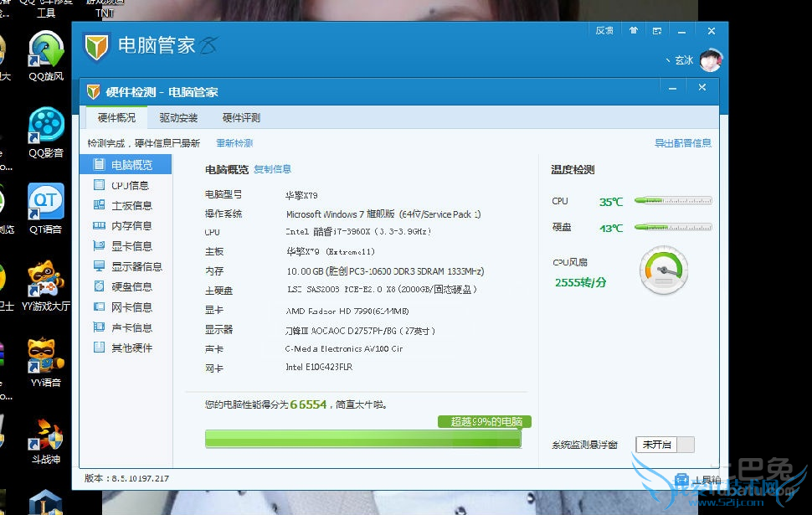Switch to the 驱动安装 tab
Image resolution: width=812 pixels, height=515 pixels.
coord(179,118)
